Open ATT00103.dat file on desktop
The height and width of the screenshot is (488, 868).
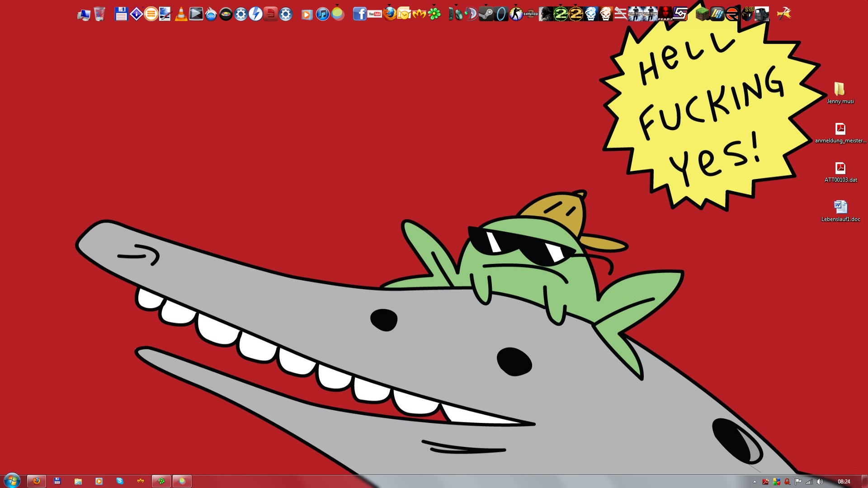(840, 171)
